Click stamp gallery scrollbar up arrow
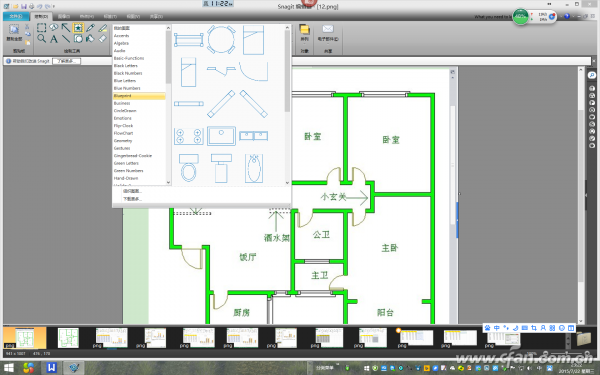The height and width of the screenshot is (375, 600). click(287, 28)
